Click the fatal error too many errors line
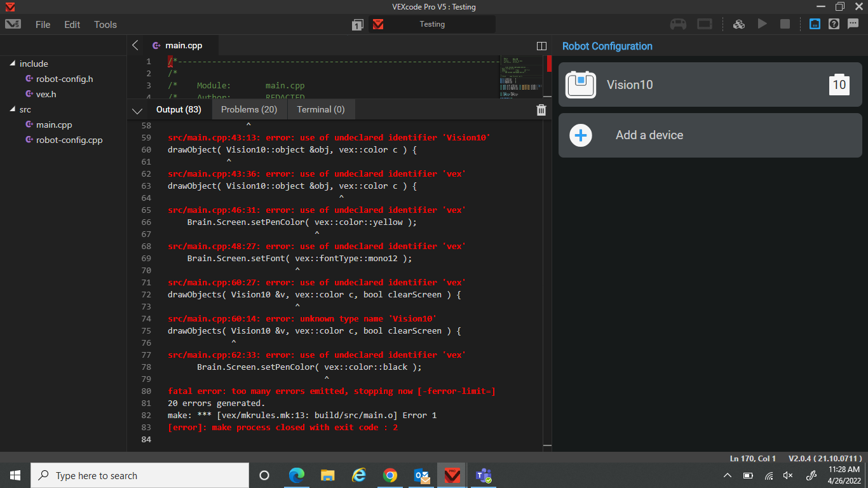 (332, 391)
